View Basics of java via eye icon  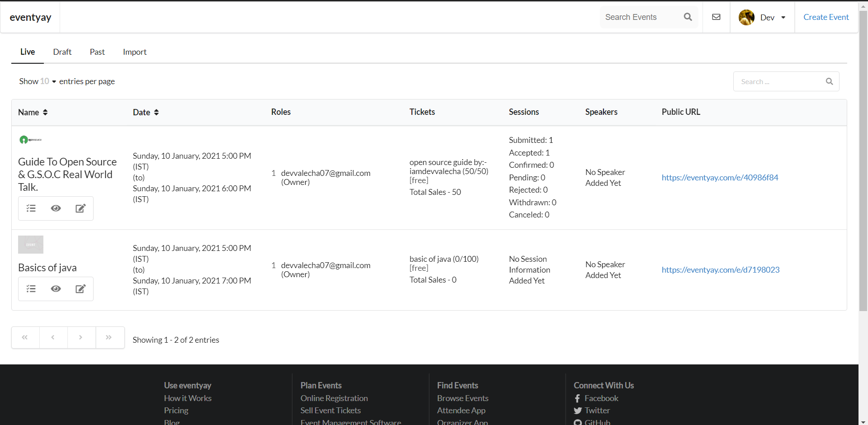56,289
